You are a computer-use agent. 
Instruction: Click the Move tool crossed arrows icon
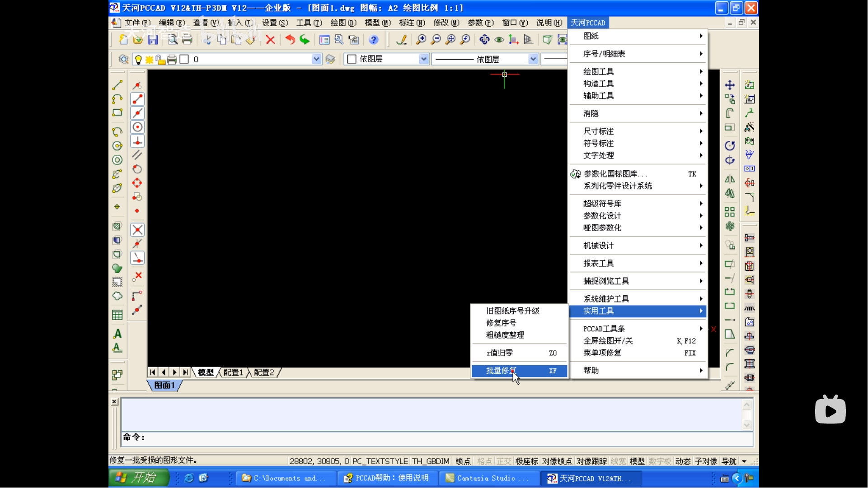point(730,85)
